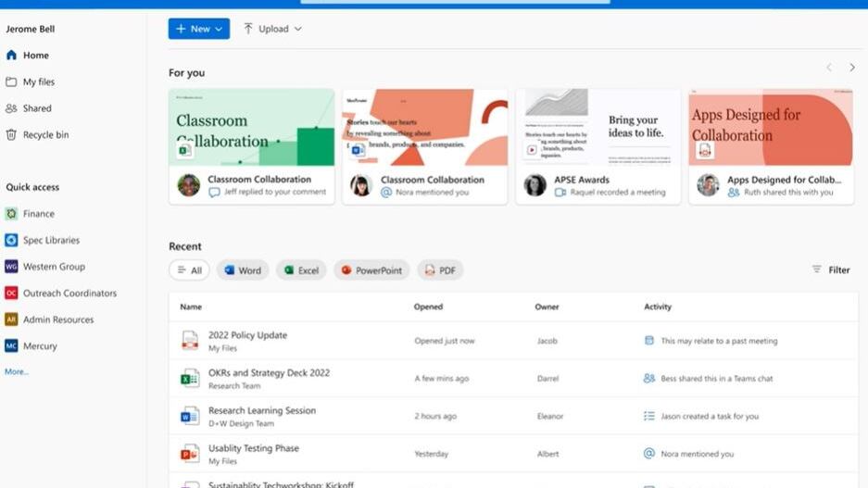868x488 pixels.
Task: Switch to the Shared section
Action: 37,108
